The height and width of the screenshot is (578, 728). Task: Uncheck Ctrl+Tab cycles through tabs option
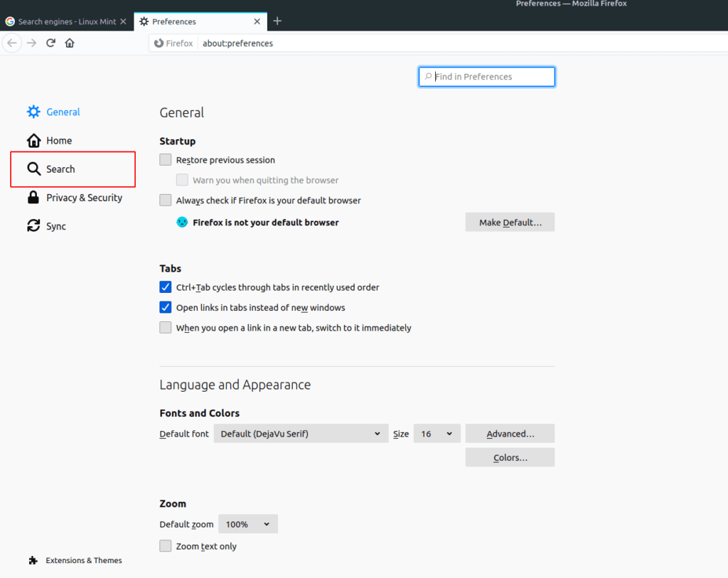(165, 287)
